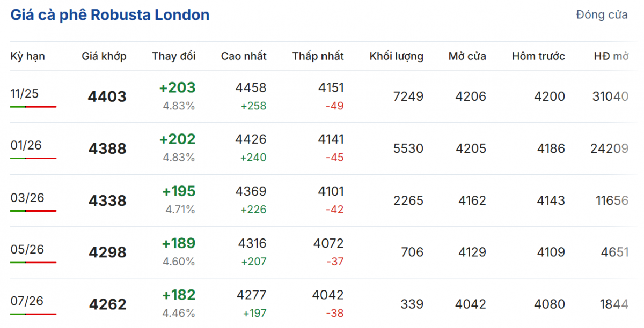Click the matched price 4403
This screenshot has height=328, width=644.
107,97
